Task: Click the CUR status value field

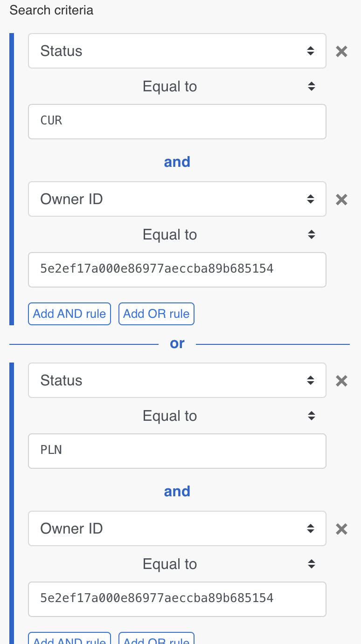Action: [x=177, y=121]
